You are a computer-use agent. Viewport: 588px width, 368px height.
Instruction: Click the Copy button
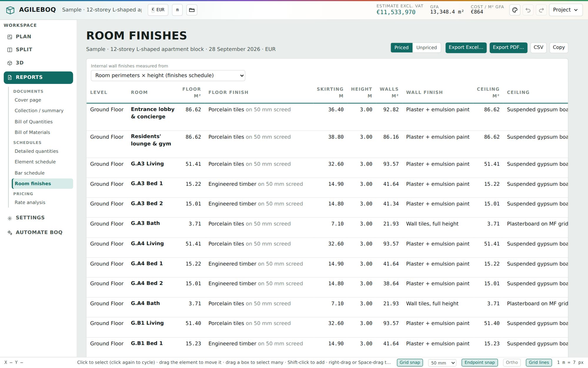click(x=559, y=47)
